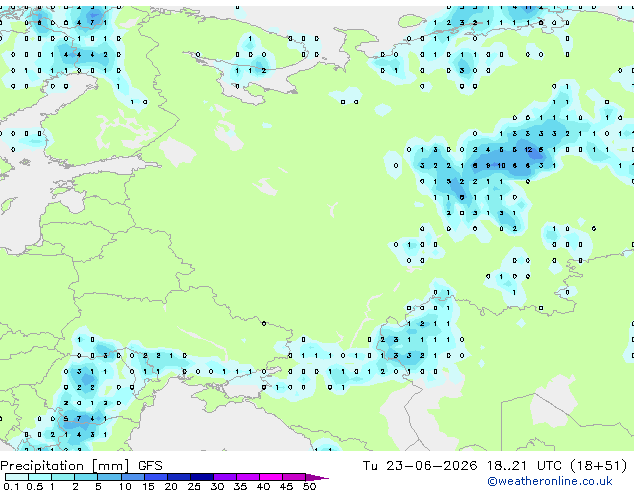Screen dimensions: 634x490
Task: Click the 'Precipitation [mm] GFS' title text
Action: tap(81, 466)
